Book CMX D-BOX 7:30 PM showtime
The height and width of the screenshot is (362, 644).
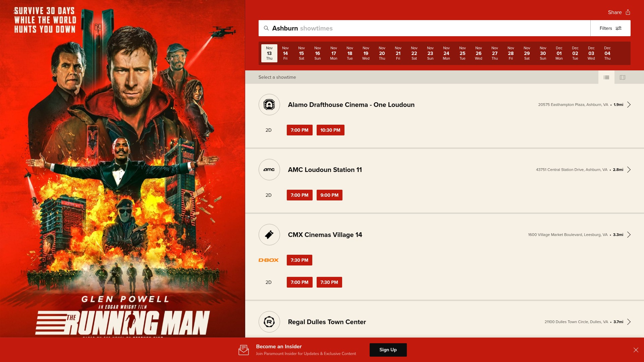[x=300, y=260]
